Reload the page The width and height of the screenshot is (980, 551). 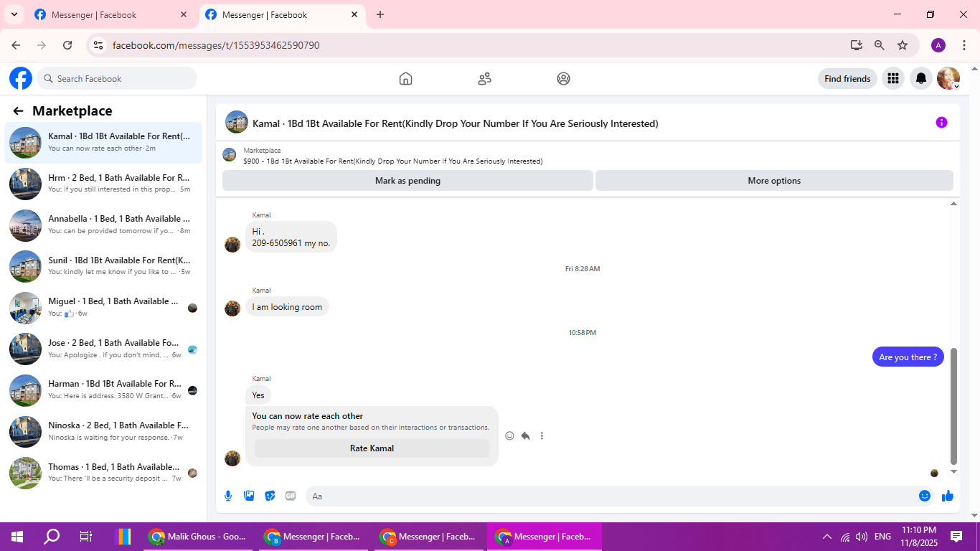pyautogui.click(x=67, y=45)
